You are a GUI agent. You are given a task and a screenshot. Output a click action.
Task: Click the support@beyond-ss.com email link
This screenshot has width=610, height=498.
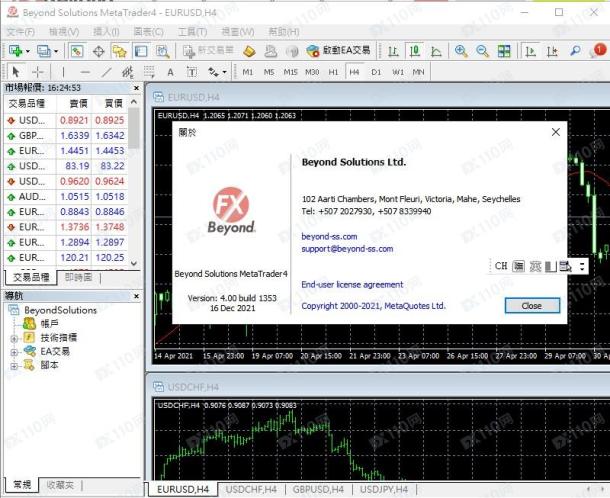click(x=347, y=249)
